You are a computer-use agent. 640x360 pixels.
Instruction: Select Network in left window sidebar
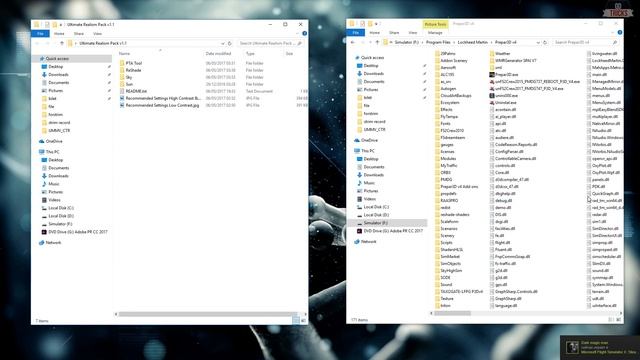coord(53,242)
